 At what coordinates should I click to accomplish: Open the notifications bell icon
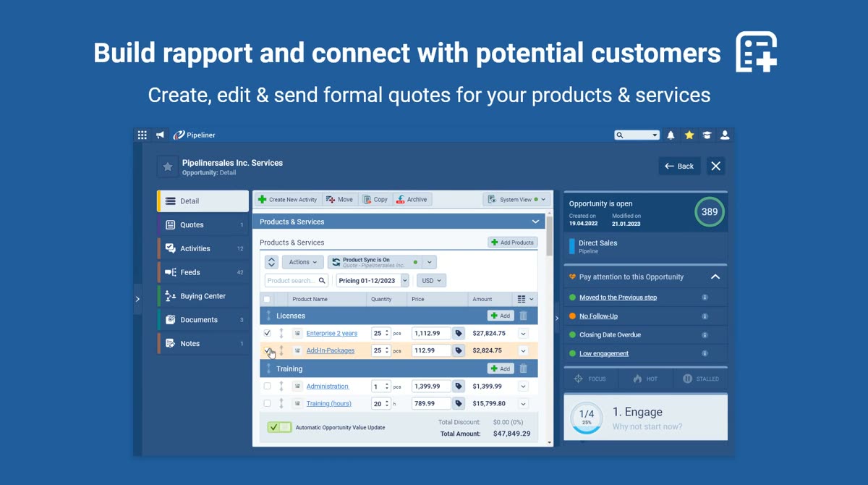(671, 135)
